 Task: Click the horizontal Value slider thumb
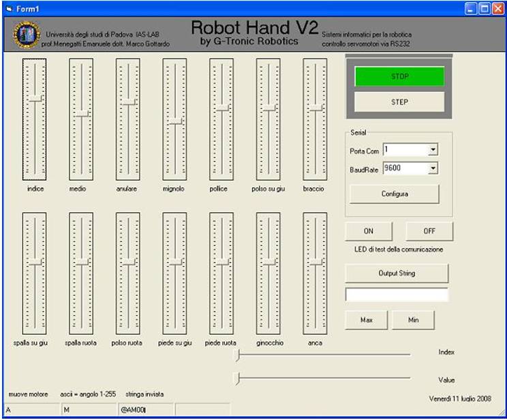237,378
